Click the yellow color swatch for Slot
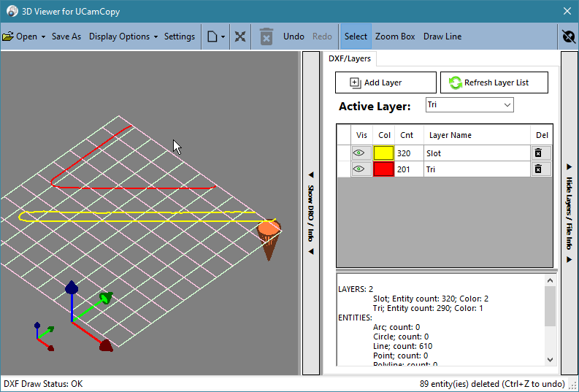The image size is (579, 392). click(x=383, y=153)
